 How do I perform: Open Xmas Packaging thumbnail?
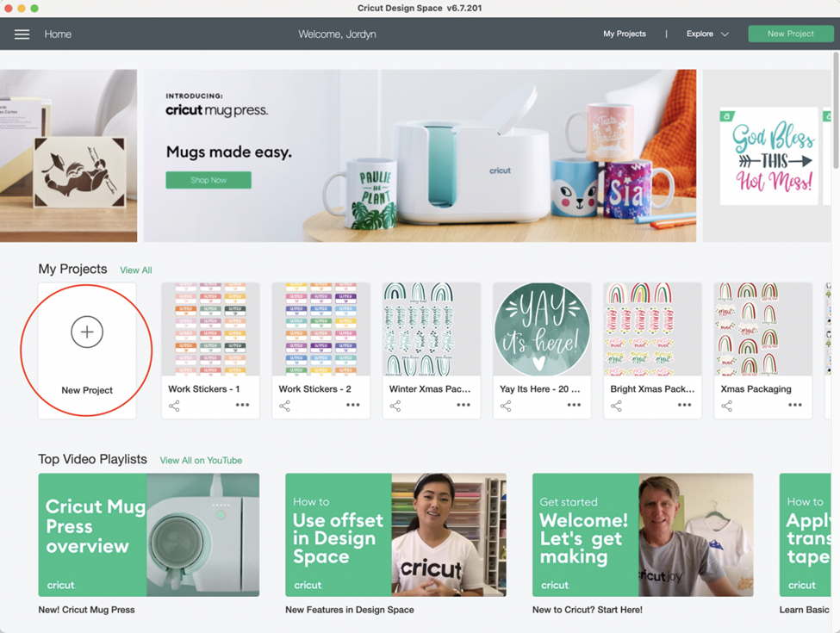[763, 329]
